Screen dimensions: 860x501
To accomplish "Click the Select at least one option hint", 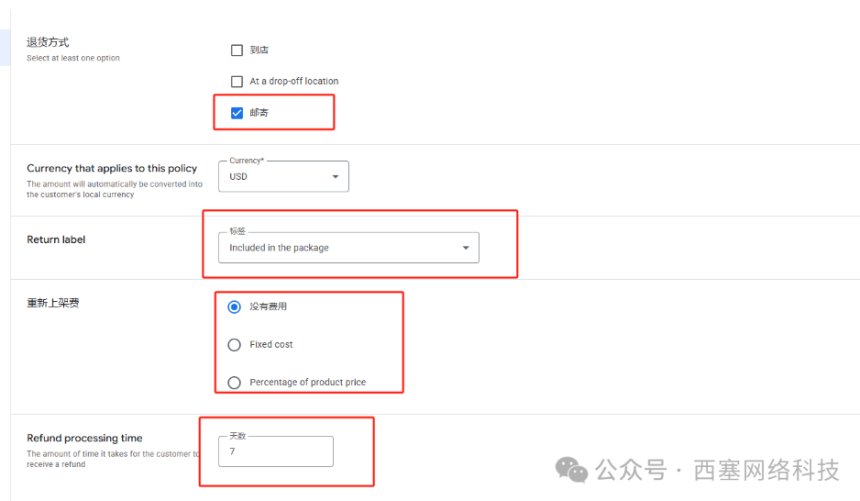I will point(73,58).
